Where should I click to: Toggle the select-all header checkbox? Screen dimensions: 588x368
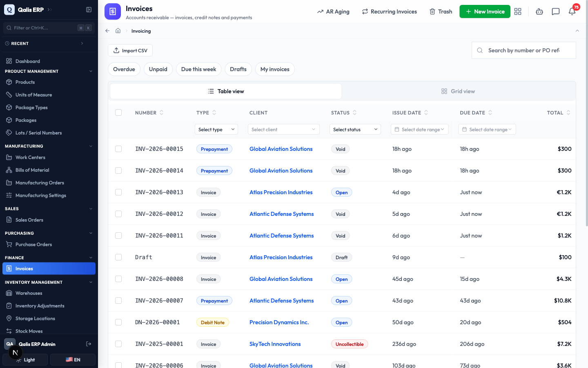click(118, 112)
